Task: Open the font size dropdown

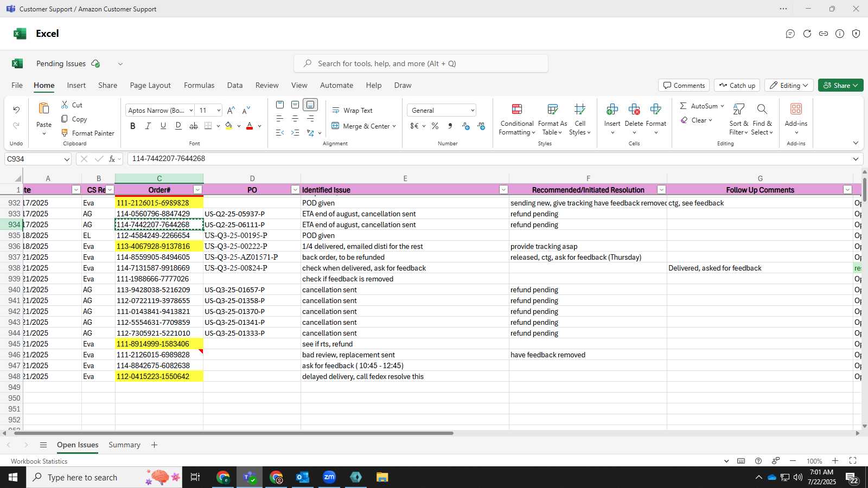Action: [219, 111]
